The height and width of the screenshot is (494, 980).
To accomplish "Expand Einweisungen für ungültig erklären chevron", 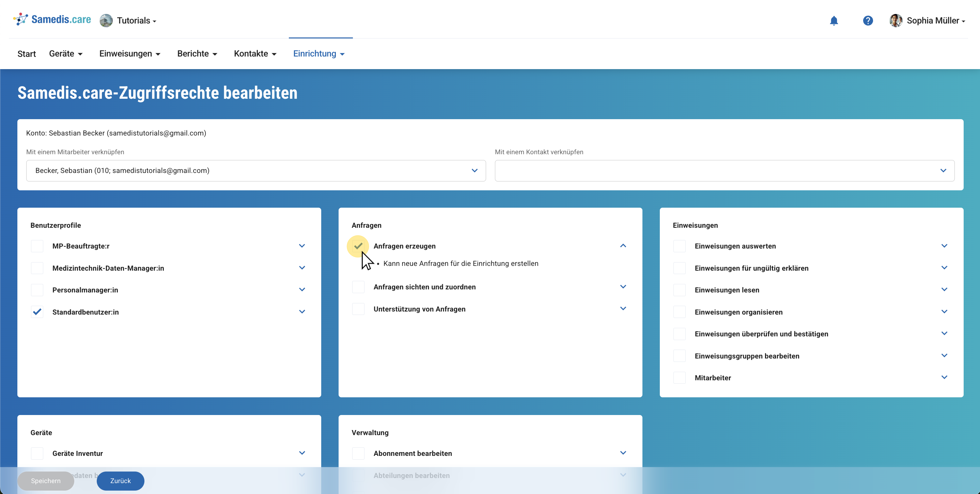I will click(x=944, y=268).
